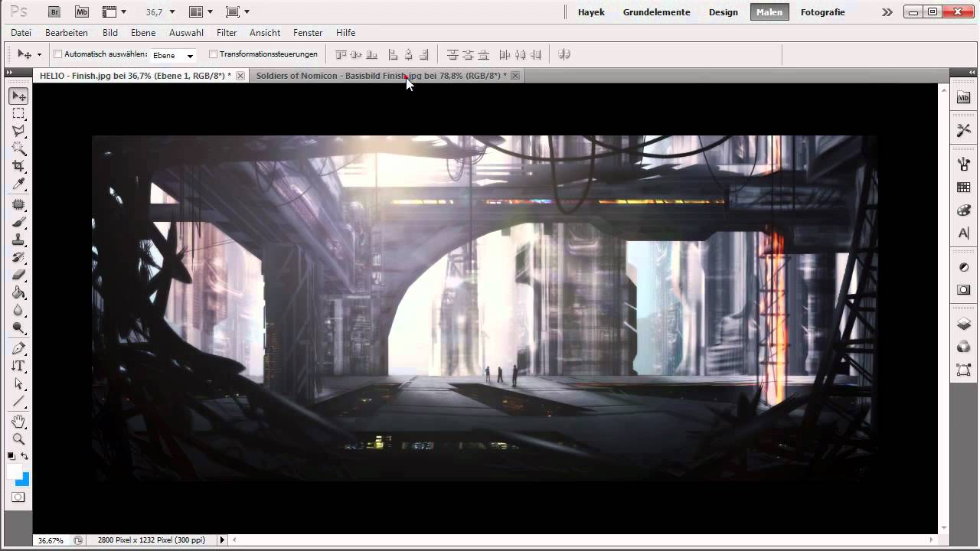Open the status bar info flyout arrow
This screenshot has height=551, width=980.
[x=223, y=540]
